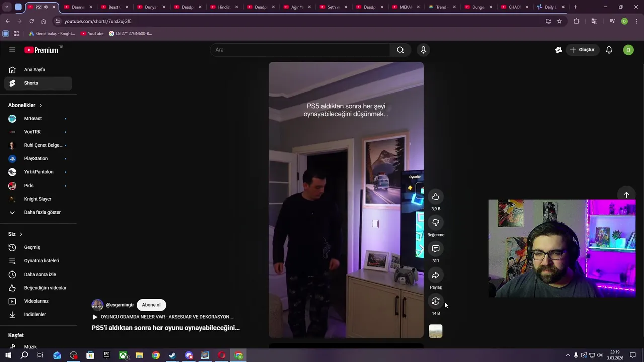Click the search magnifier button
Image resolution: width=644 pixels, height=362 pixels.
click(x=400, y=50)
